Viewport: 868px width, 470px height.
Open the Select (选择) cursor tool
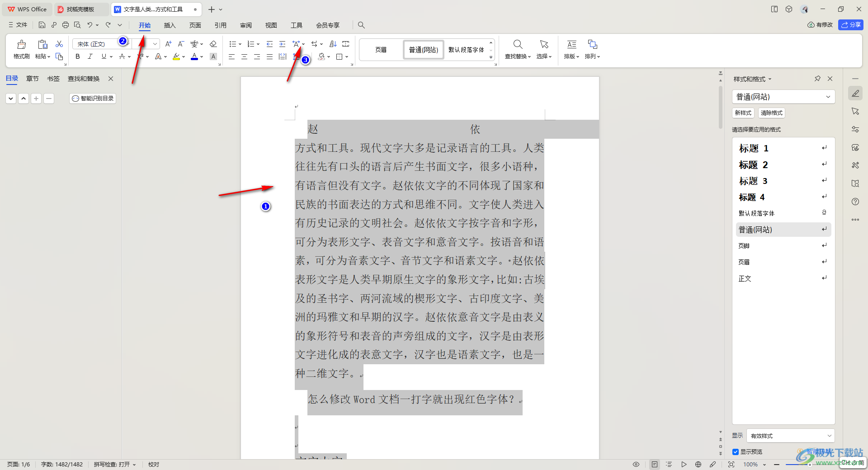pos(544,44)
